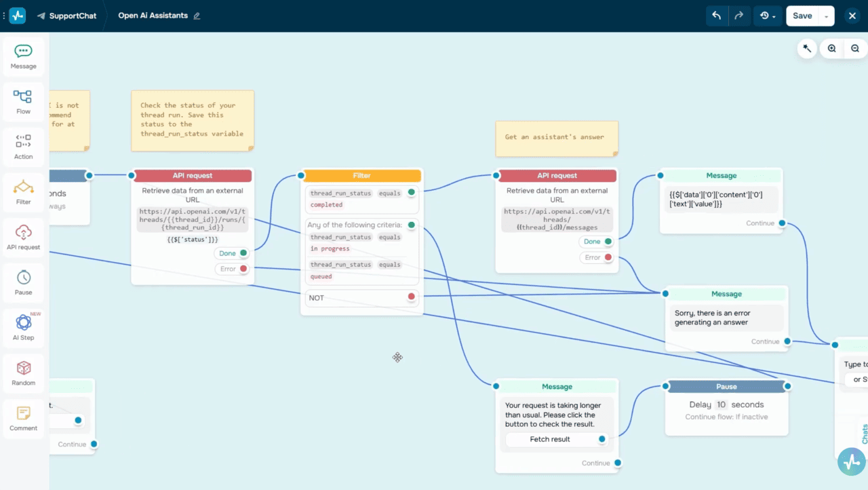Undo the last canvas change

(x=717, y=15)
